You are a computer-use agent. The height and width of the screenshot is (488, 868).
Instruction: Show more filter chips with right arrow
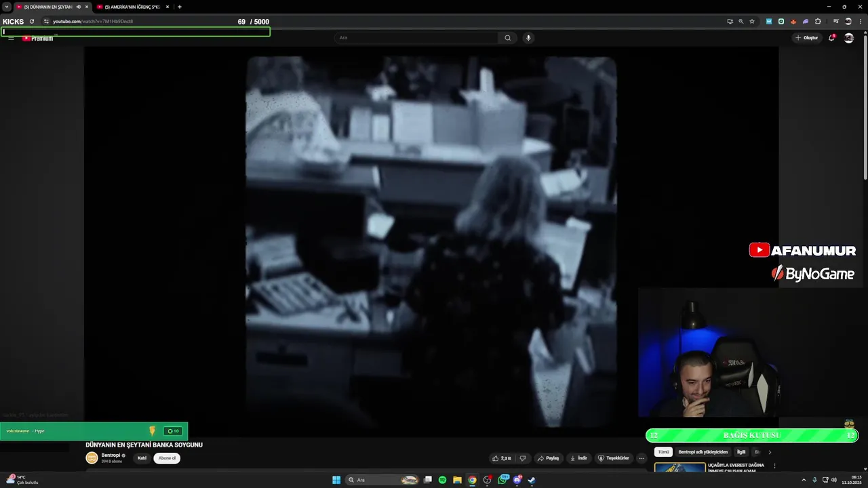tap(770, 452)
